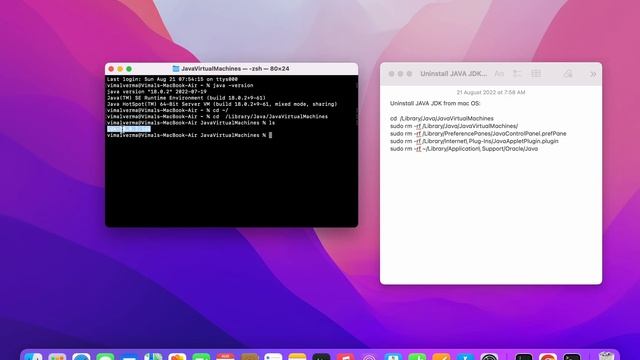
Task: Click the lock icon in Notes toolbar
Action: [x=568, y=74]
